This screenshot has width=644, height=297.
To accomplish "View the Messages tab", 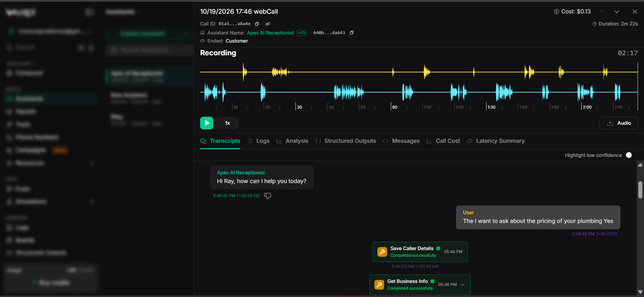I will point(401,141).
